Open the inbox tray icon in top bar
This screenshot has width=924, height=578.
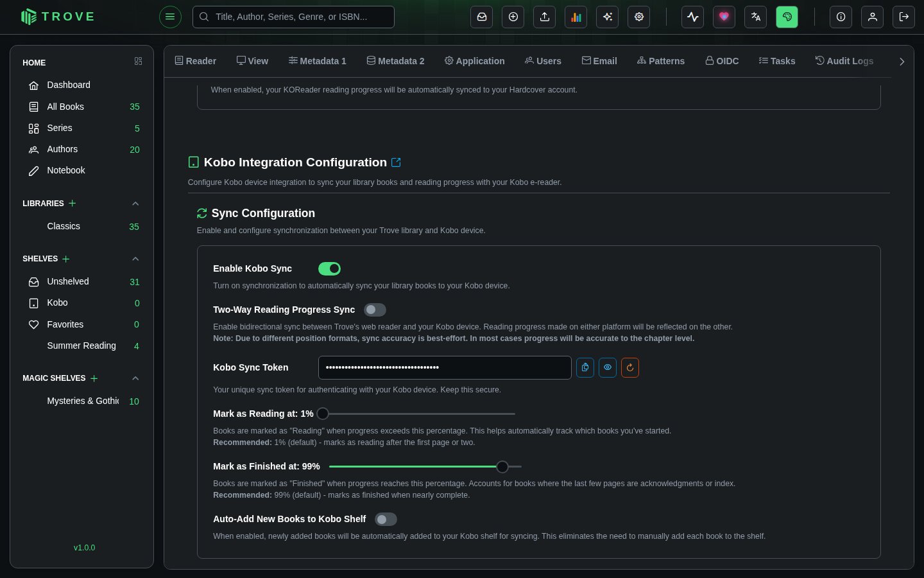pos(482,17)
